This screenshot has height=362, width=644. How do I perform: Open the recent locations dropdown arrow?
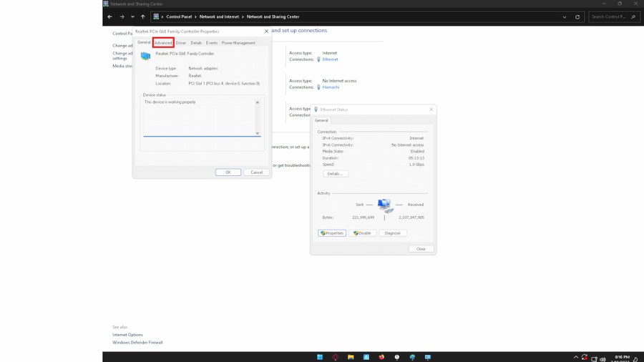click(132, 16)
